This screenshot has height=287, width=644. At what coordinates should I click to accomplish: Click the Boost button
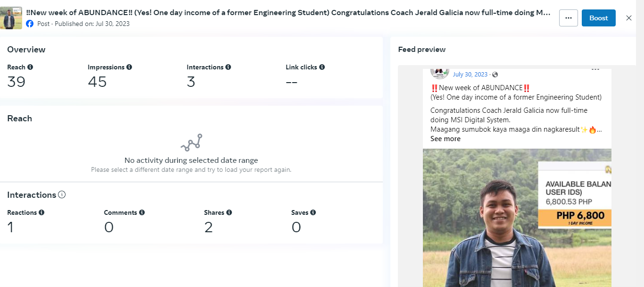pos(598,18)
